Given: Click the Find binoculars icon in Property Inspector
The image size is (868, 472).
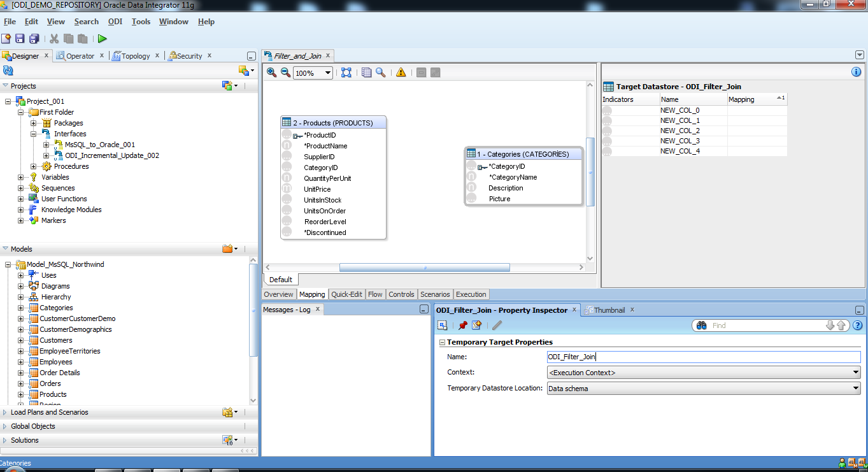Looking at the screenshot, I should tap(701, 325).
